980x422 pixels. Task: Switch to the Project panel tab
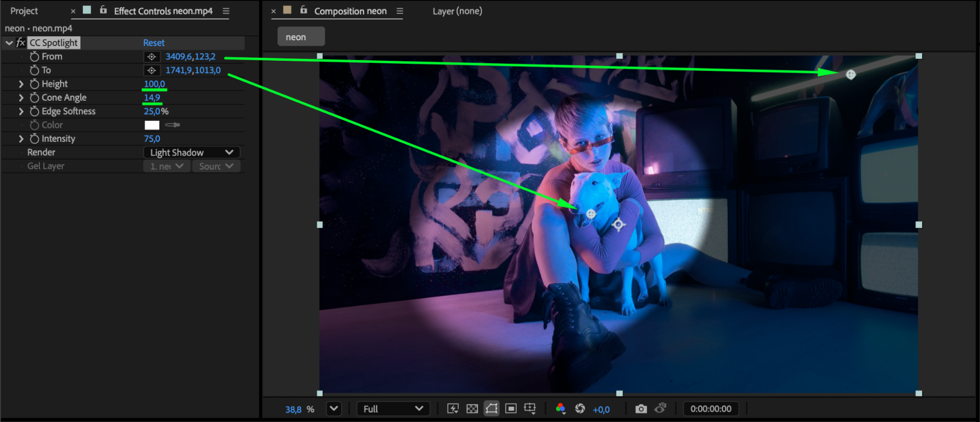click(24, 11)
